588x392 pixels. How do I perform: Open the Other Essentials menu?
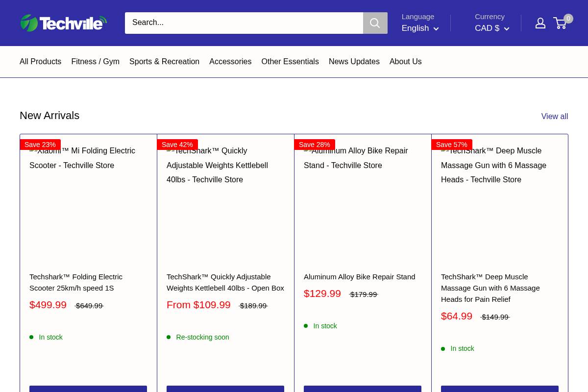pos(290,61)
